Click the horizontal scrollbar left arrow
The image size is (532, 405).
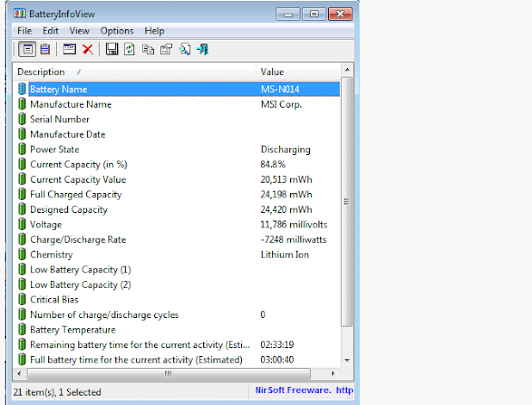coord(19,374)
